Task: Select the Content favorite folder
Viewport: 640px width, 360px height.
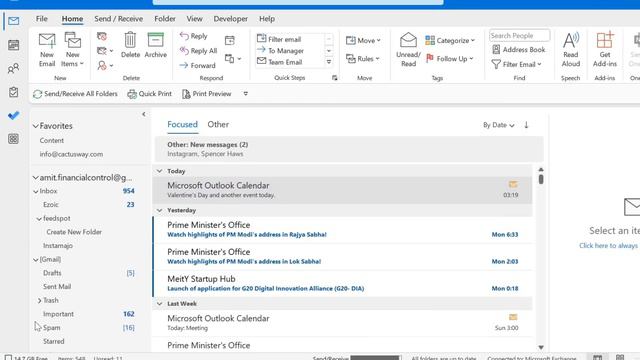Action: pyautogui.click(x=52, y=140)
